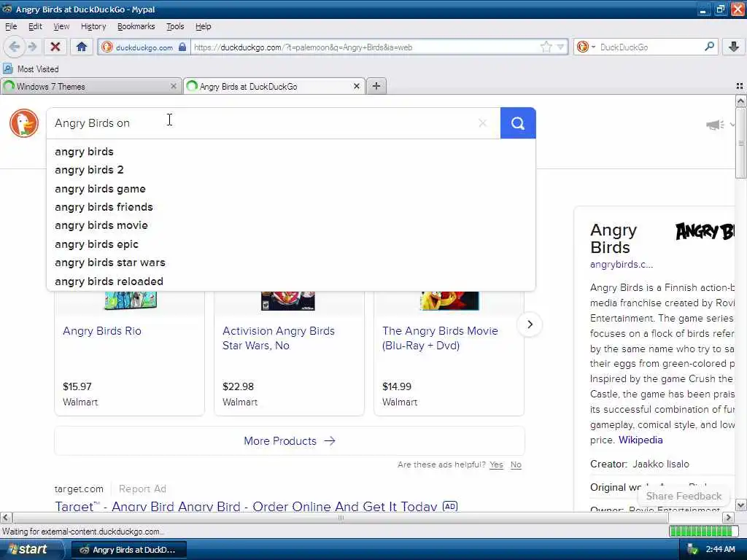747x560 pixels.
Task: Click the taskbar clock 2:44 AM
Action: [720, 550]
